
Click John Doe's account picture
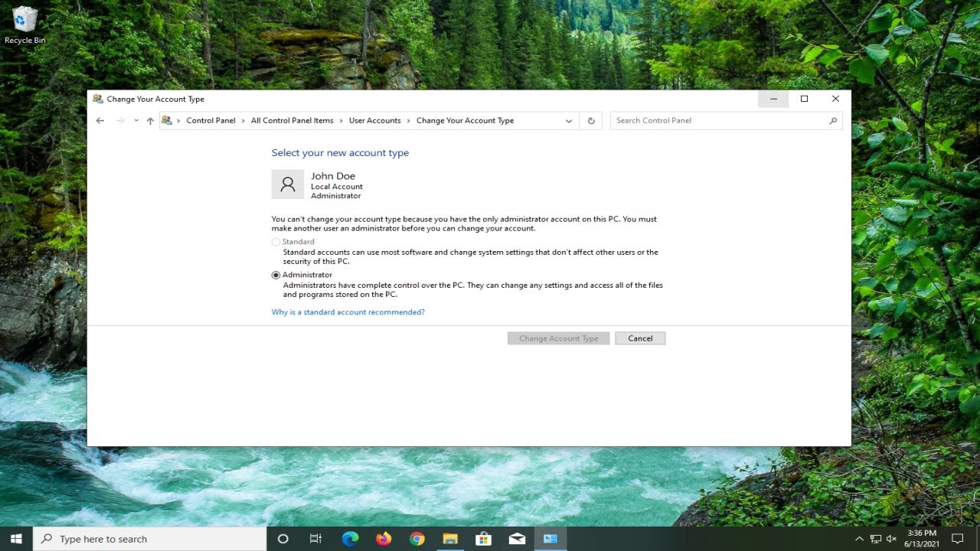288,184
